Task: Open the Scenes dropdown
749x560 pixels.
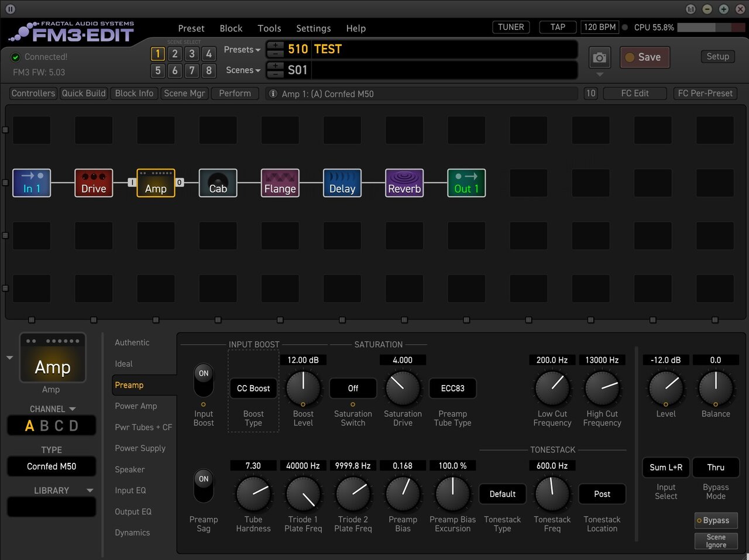Action: (x=243, y=70)
